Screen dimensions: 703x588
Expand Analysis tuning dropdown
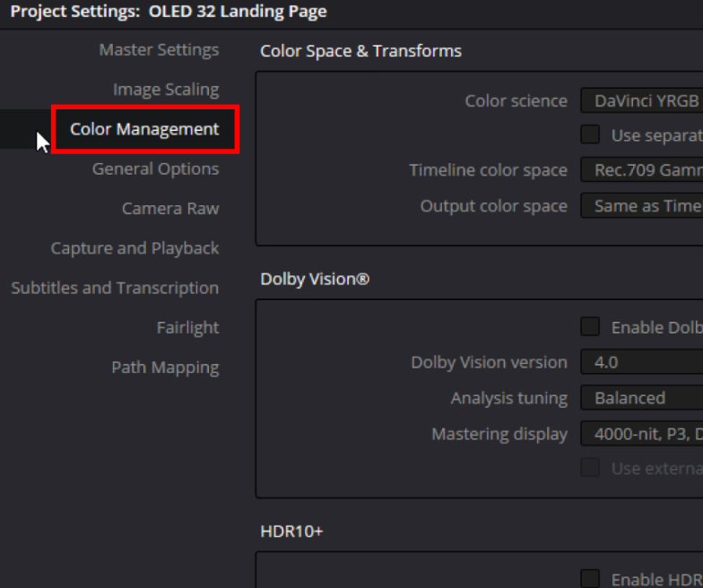[x=641, y=398]
